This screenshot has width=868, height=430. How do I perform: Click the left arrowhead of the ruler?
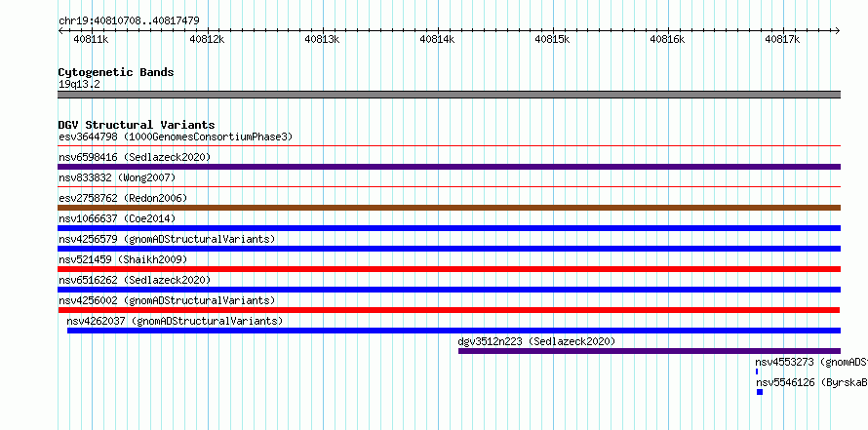click(60, 31)
